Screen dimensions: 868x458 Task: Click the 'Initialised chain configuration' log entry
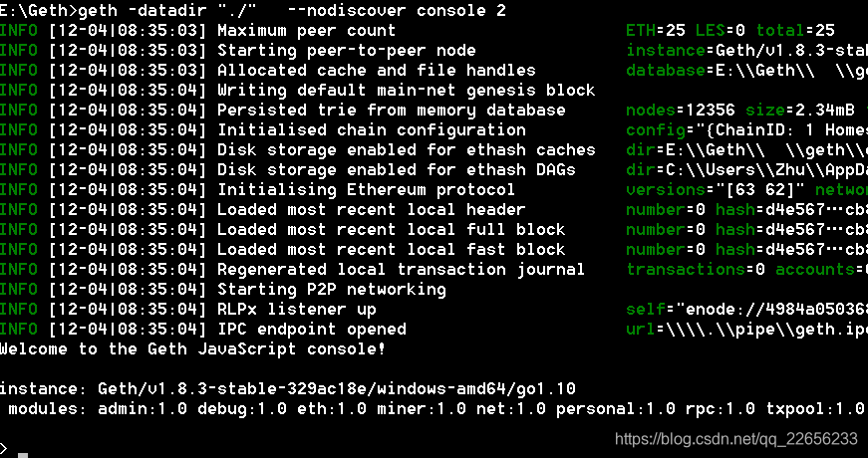pyautogui.click(x=372, y=130)
